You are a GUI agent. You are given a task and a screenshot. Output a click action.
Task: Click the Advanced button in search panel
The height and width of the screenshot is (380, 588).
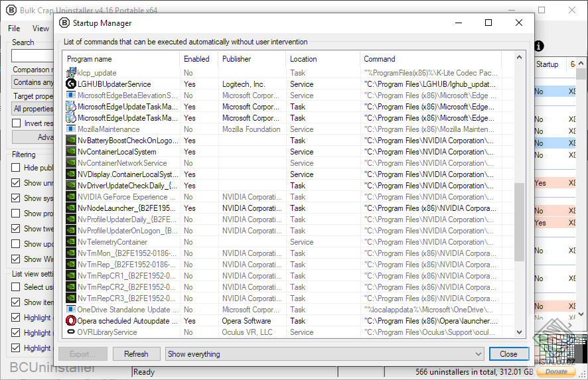pyautogui.click(x=34, y=137)
